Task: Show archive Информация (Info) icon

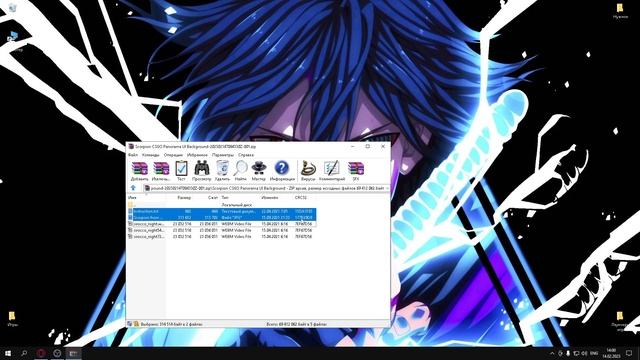Action: pyautogui.click(x=282, y=171)
